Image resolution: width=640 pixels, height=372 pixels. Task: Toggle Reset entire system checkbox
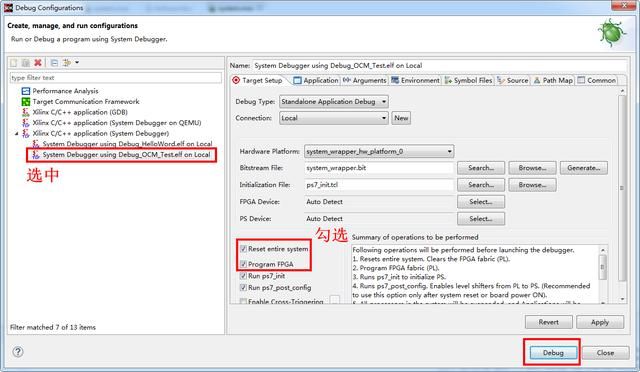tap(243, 249)
